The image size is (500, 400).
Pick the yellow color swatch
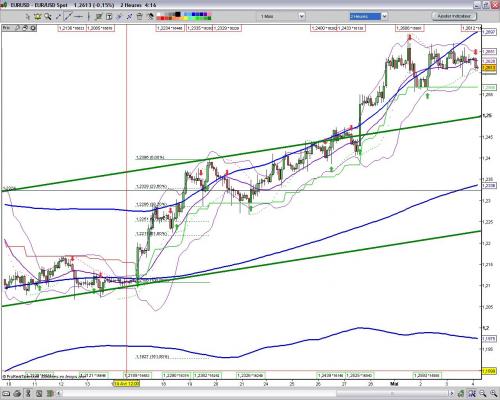[185, 18]
